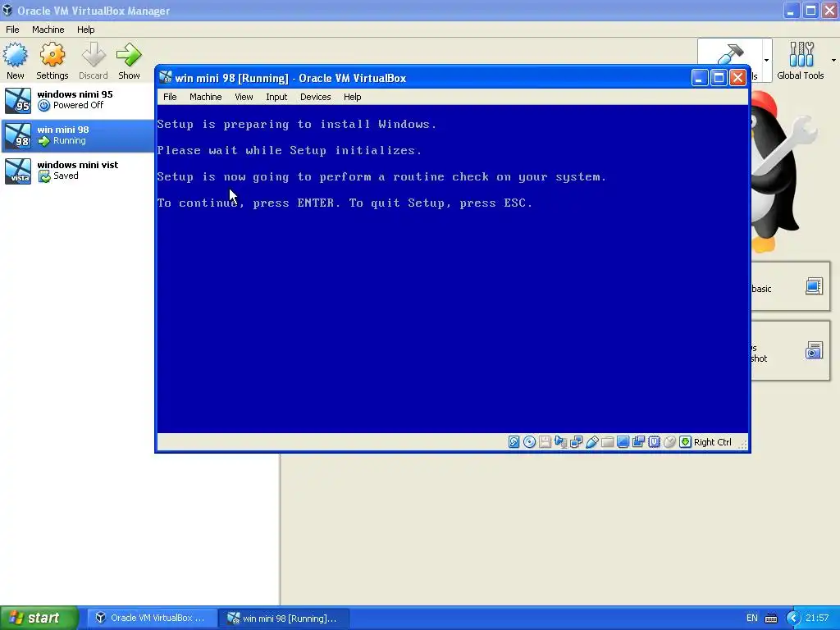
Task: Click the Discard toolbar icon
Action: (94, 55)
